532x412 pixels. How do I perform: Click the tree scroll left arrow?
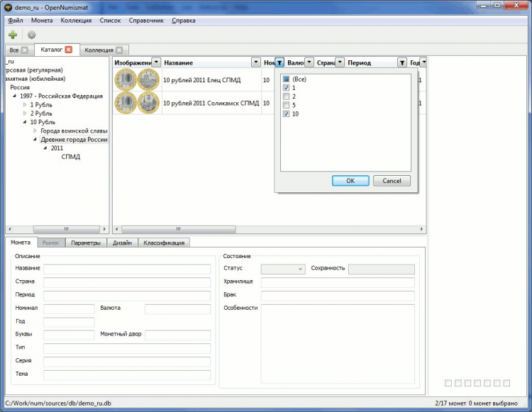(x=9, y=229)
